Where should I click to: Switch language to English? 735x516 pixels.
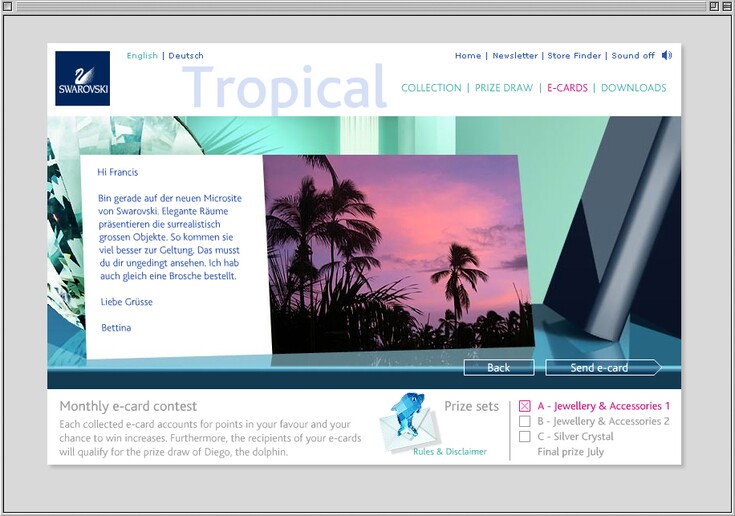tap(142, 56)
